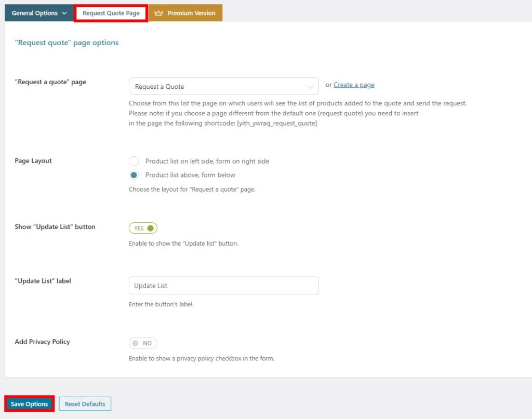Screen dimensions: 532x419
Task: Select Product list above, form below layout
Action: pos(134,175)
